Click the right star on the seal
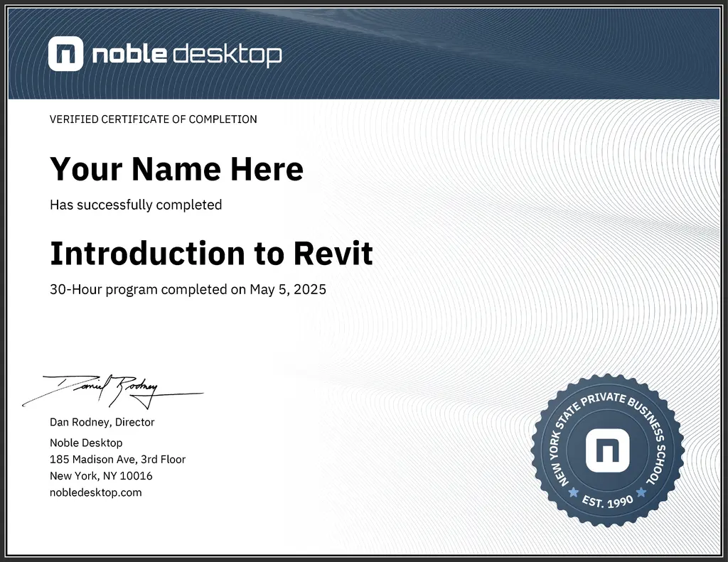 [x=641, y=492]
